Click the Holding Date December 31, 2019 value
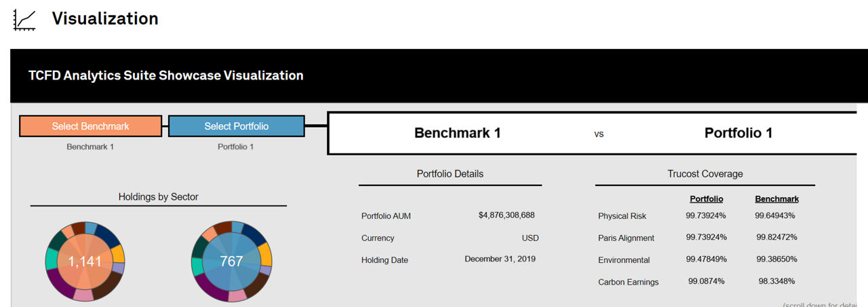The image size is (868, 307). click(500, 259)
